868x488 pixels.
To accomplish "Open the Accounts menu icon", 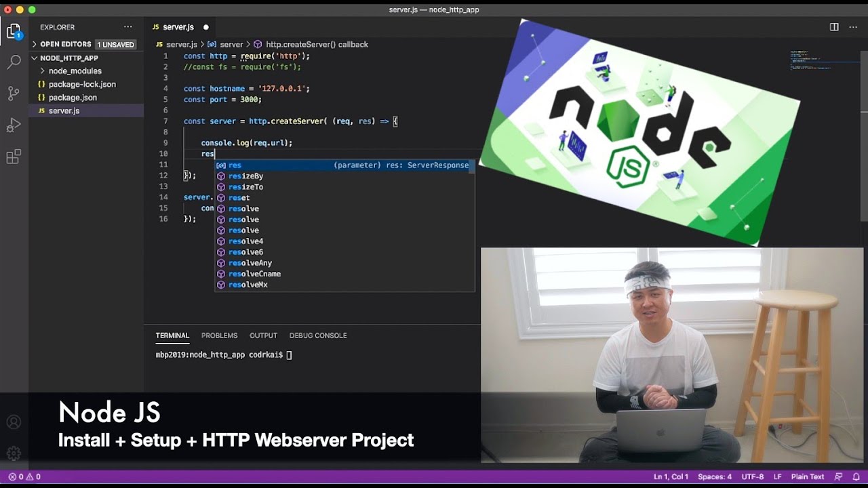I will 14,422.
